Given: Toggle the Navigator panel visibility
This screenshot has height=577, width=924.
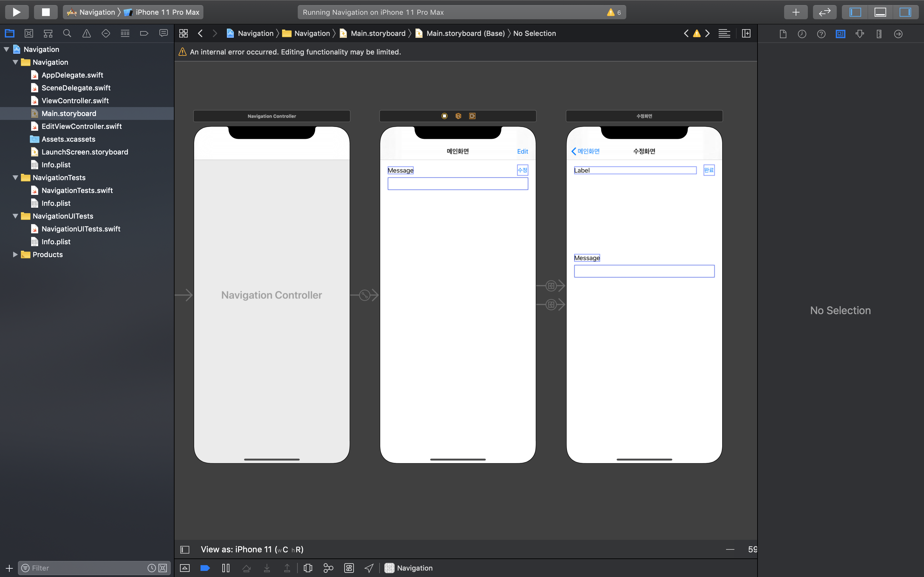Looking at the screenshot, I should [x=855, y=12].
